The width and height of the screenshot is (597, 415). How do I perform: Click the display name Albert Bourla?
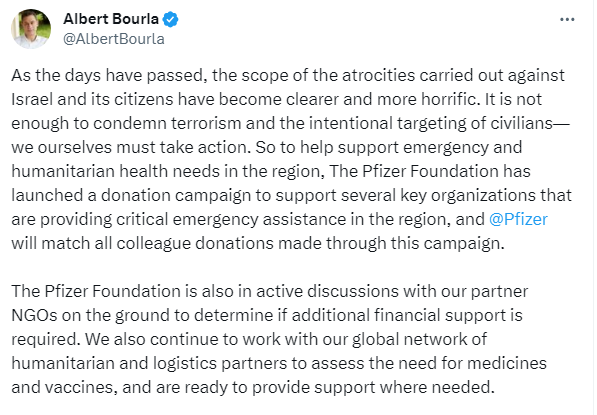click(111, 19)
